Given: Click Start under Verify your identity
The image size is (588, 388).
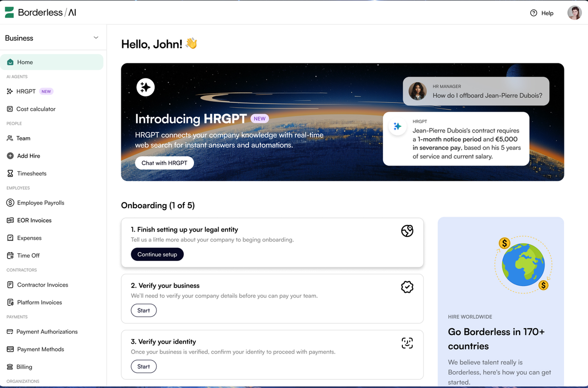Looking at the screenshot, I should 143,366.
